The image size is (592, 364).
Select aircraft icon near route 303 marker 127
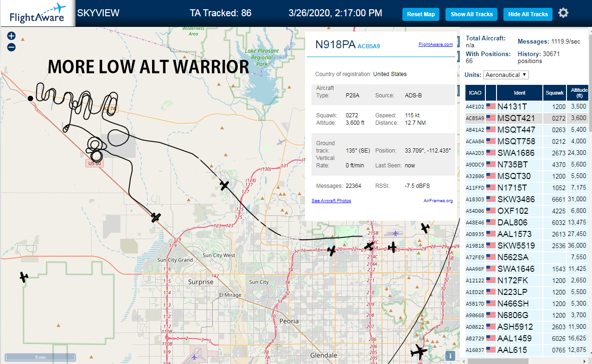coord(225,185)
